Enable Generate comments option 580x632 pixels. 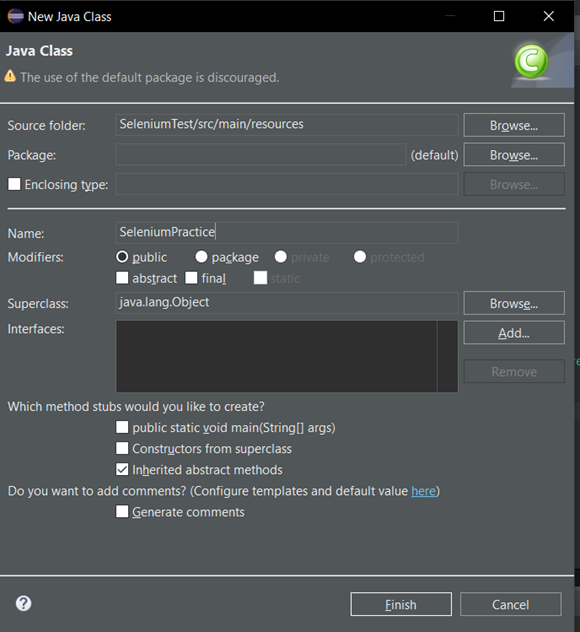pyautogui.click(x=122, y=511)
